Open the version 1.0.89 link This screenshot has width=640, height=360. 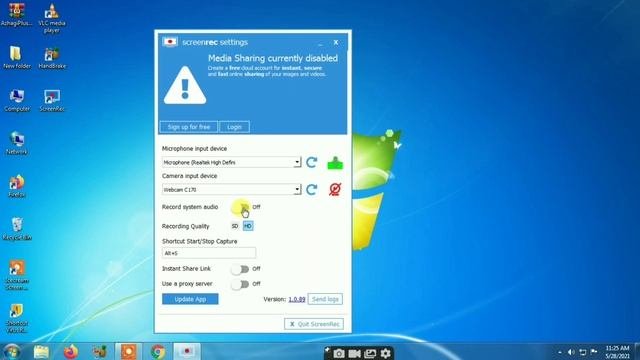297,299
